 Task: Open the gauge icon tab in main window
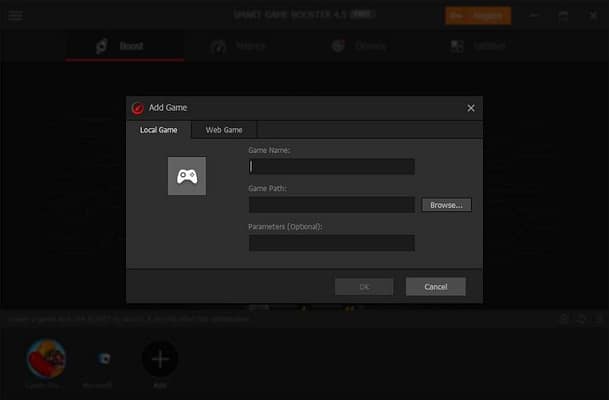tap(238, 46)
